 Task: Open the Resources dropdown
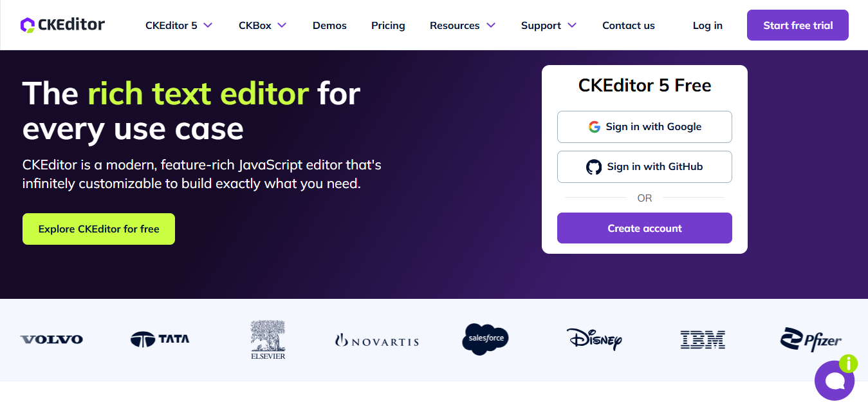click(x=463, y=26)
